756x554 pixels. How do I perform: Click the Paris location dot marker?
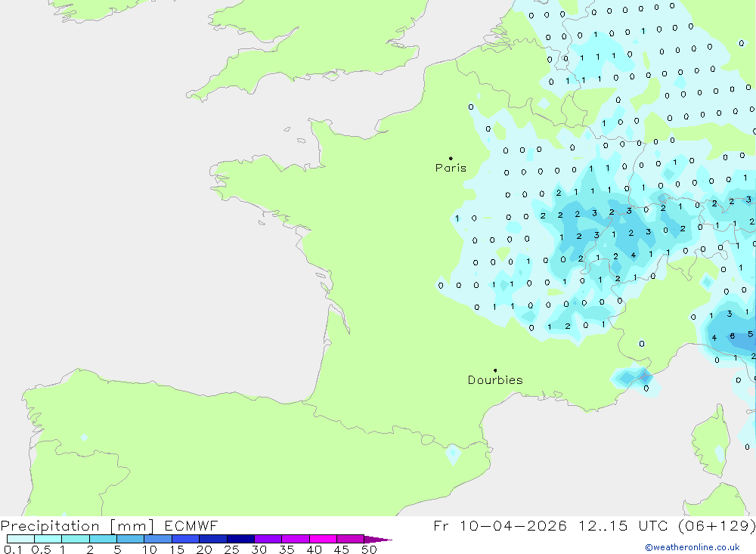tap(451, 158)
